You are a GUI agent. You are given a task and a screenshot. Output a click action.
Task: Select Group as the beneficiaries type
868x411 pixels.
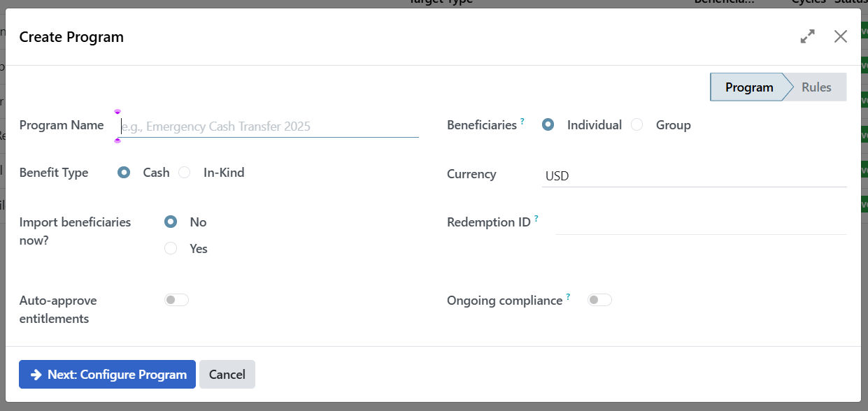click(636, 124)
